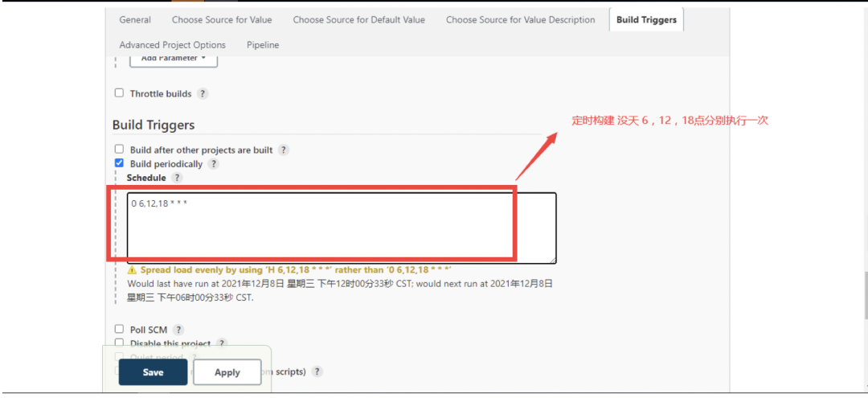
Task: Click inside the Schedule cron text area
Action: pyautogui.click(x=342, y=228)
